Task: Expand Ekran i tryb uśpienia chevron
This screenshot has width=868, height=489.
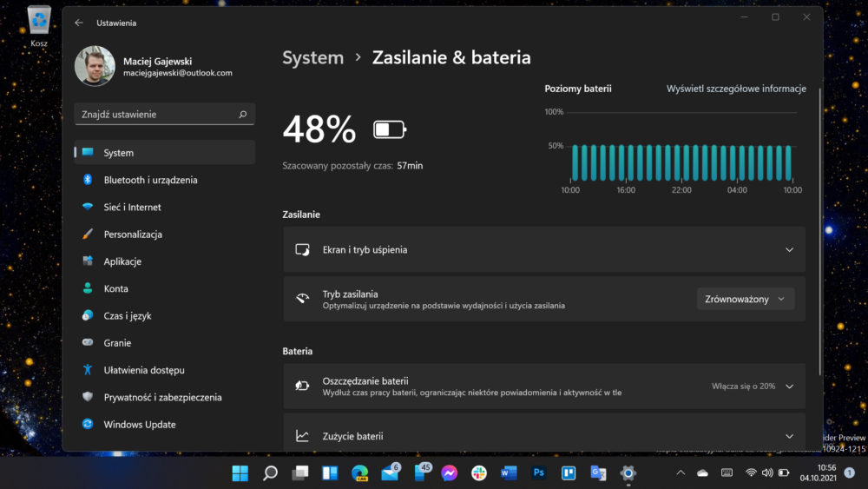Action: pyautogui.click(x=789, y=250)
